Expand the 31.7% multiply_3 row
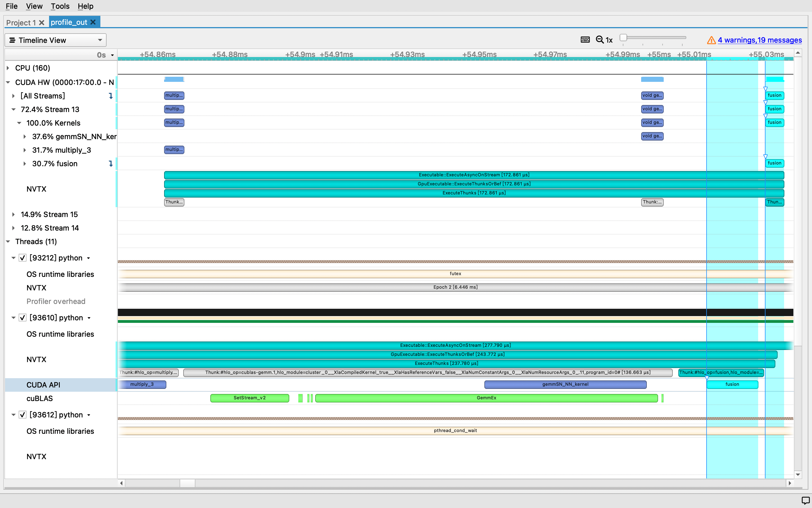 [25, 150]
